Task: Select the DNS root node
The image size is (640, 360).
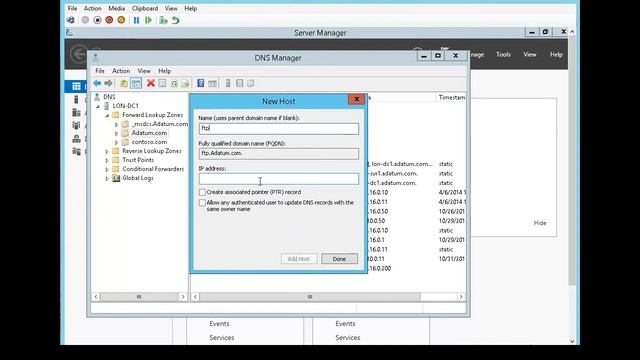Action: 109,97
